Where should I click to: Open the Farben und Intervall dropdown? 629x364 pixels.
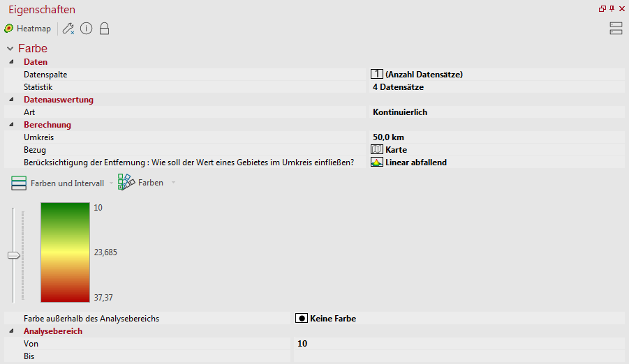point(112,183)
